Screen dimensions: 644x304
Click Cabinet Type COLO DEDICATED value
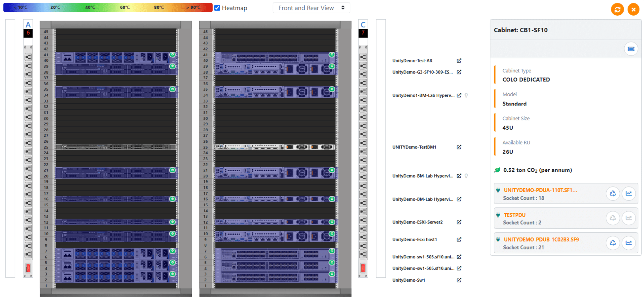click(526, 80)
